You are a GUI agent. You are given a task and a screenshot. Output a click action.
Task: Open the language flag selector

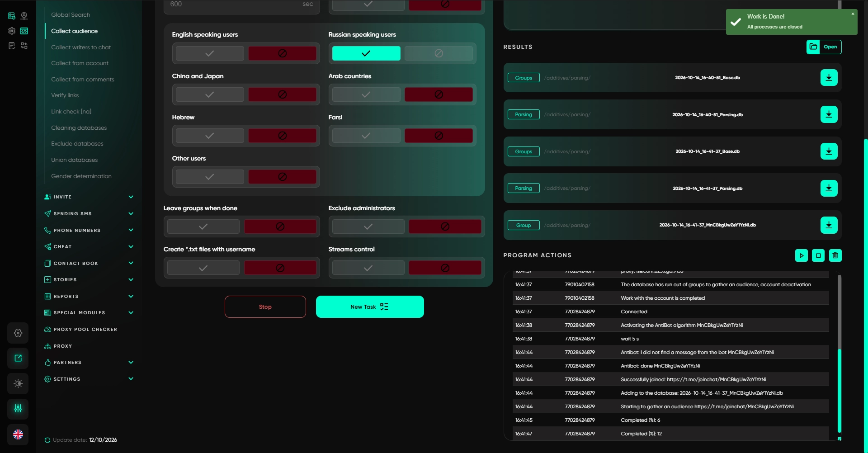18,434
